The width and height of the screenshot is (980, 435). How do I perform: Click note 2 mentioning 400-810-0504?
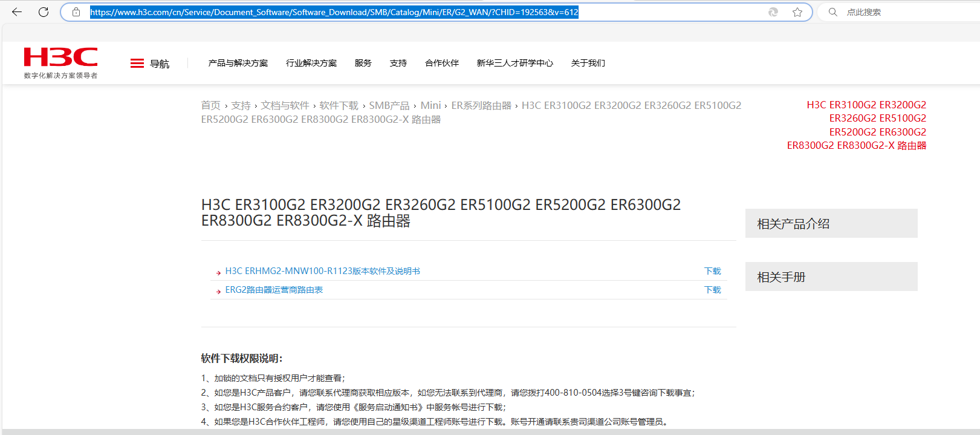[x=449, y=393]
